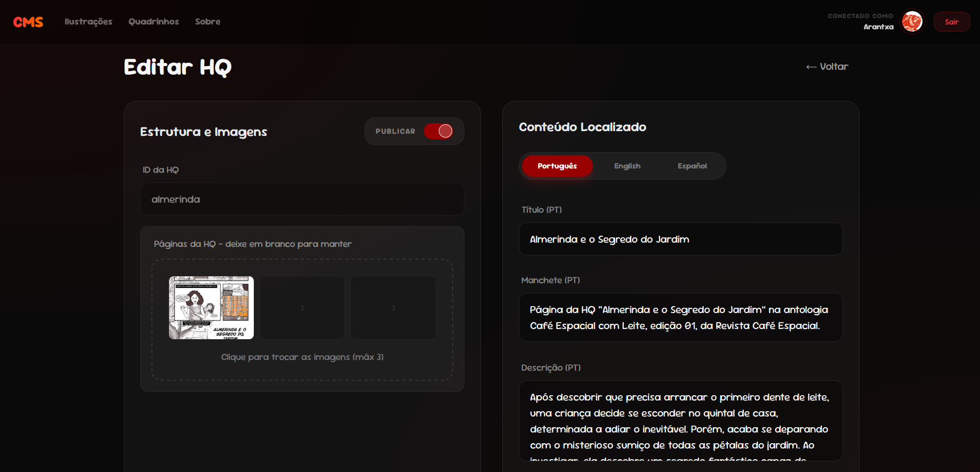The image size is (980, 472).
Task: Click the 'Estrutura e Imagens' heading
Action: (204, 132)
